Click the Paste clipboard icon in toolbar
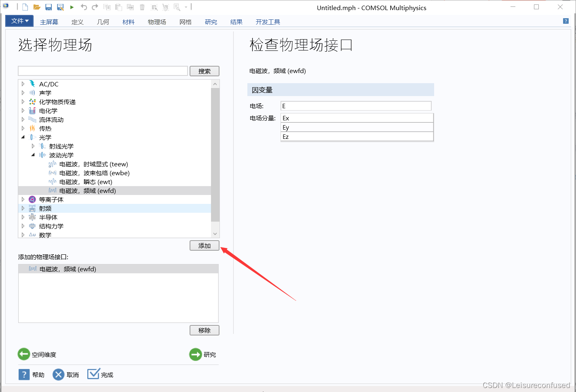 coord(118,7)
